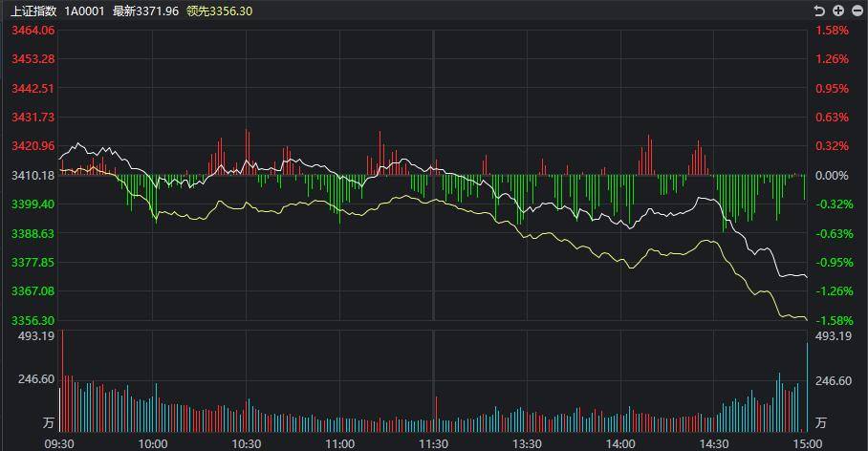Click the 3356.30 bottom price label
Screen dimensions: 868x451
tap(33, 320)
